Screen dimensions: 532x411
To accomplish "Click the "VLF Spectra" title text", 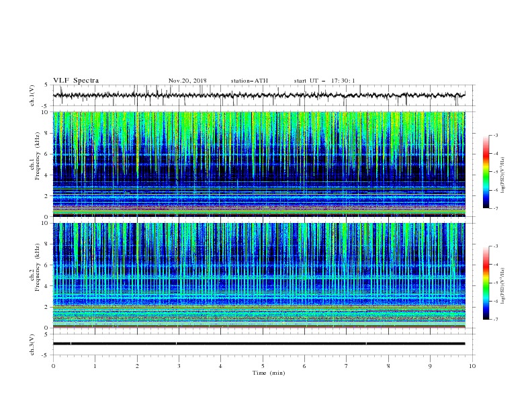I will point(76,81).
